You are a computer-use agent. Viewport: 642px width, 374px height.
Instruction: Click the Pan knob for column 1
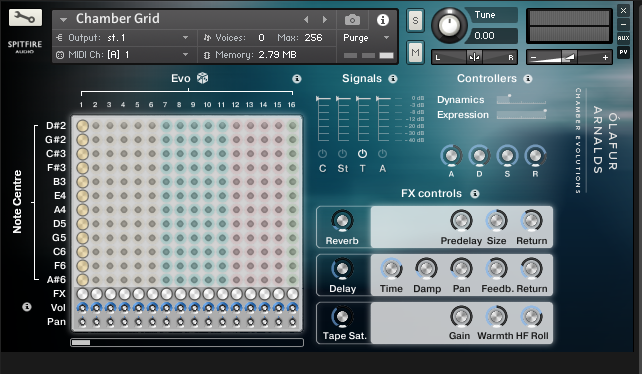point(82,322)
